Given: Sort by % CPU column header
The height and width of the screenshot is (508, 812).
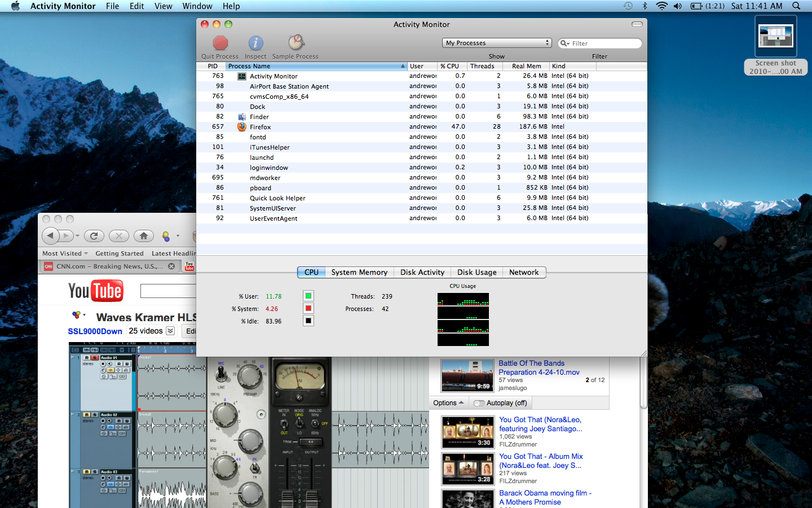Looking at the screenshot, I should pyautogui.click(x=452, y=66).
